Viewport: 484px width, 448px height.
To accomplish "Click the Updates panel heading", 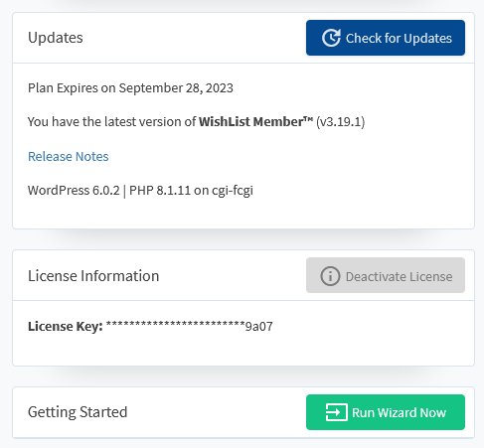I will coord(56,38).
